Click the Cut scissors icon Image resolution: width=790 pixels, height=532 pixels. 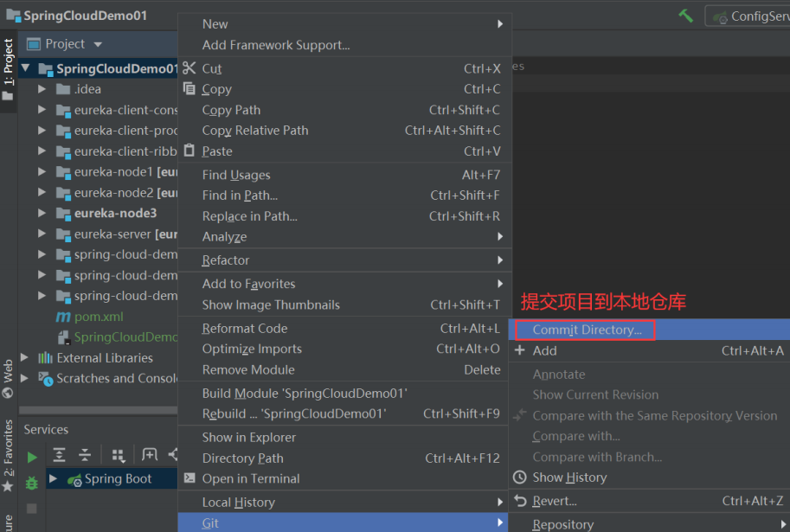click(x=189, y=68)
